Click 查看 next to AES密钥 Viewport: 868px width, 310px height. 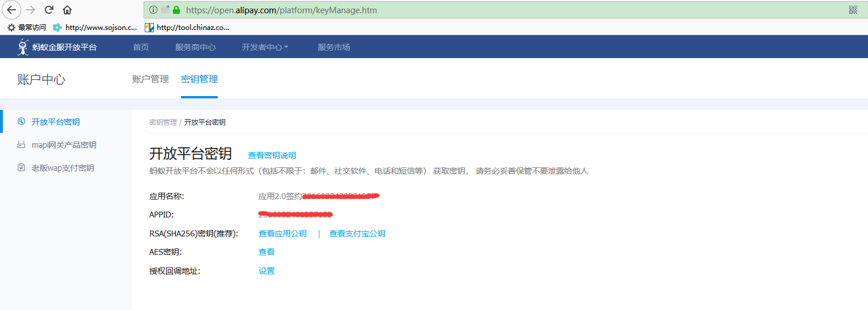coord(267,252)
